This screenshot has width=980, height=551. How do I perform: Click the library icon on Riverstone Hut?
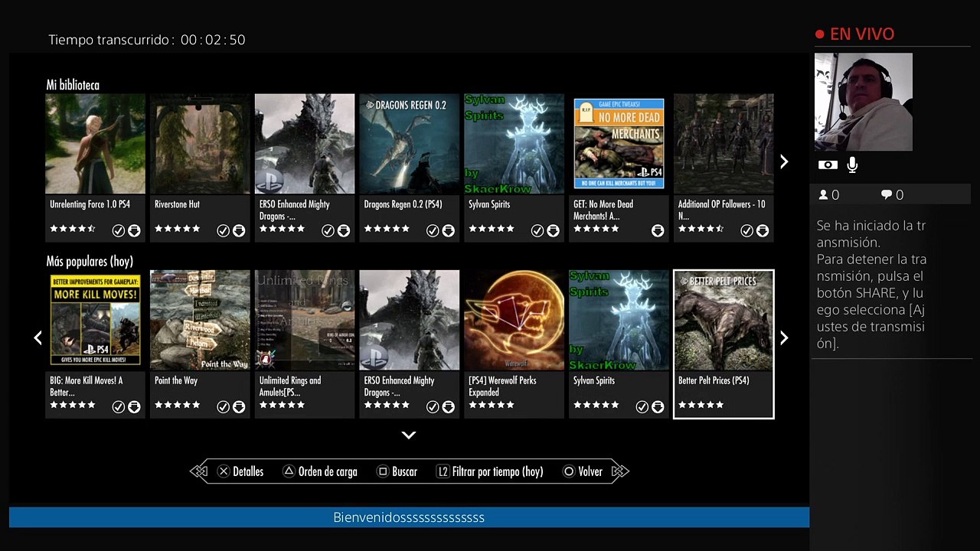pyautogui.click(x=239, y=230)
